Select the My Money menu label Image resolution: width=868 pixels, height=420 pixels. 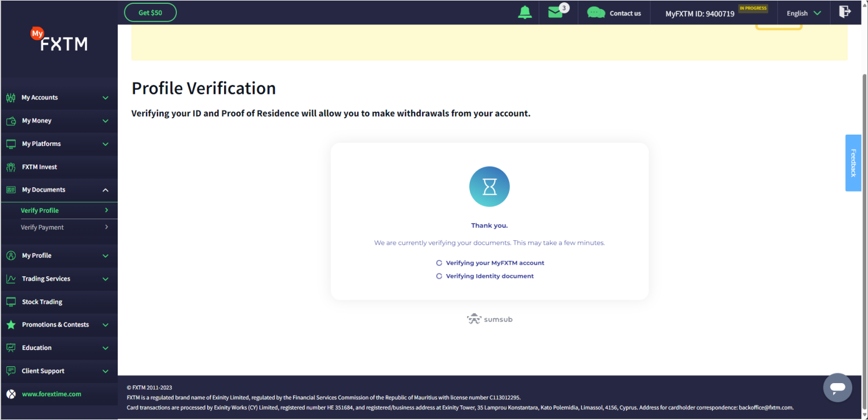click(x=36, y=121)
